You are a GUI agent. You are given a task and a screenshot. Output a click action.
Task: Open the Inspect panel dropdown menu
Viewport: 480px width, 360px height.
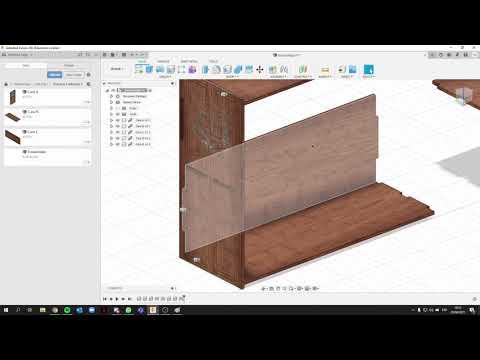tap(325, 77)
